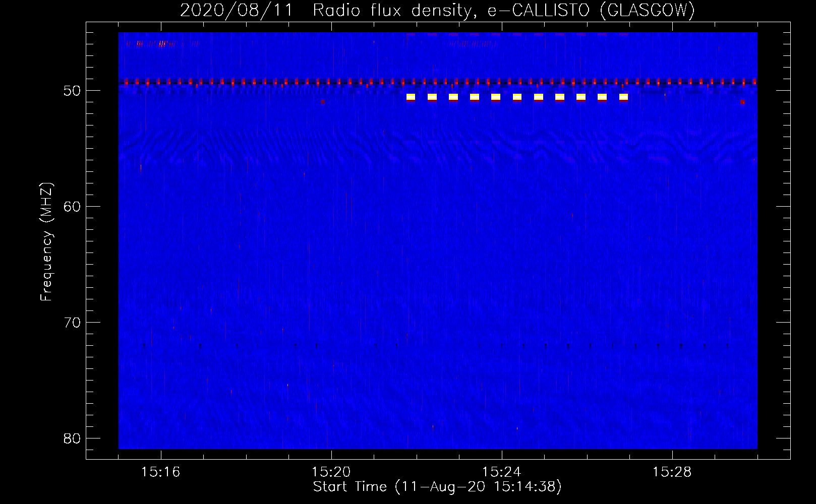Click the 15:20 time tick label
This screenshot has width=816, height=504.
(x=331, y=472)
